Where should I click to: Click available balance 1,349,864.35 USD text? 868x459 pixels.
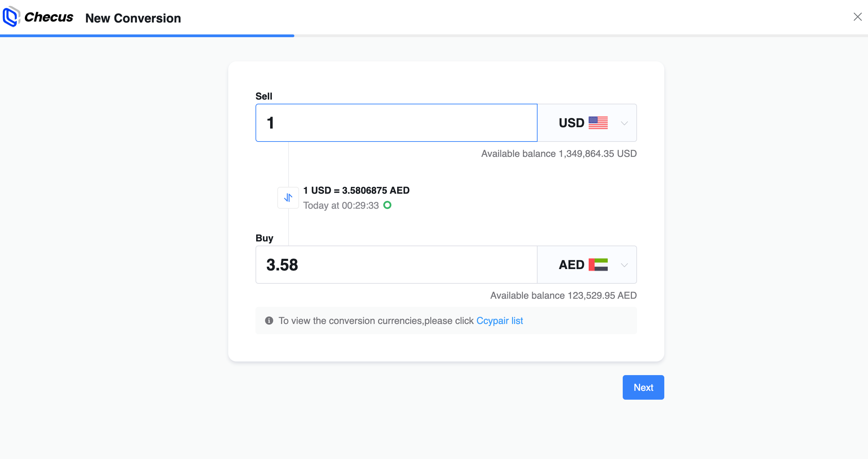tap(559, 153)
